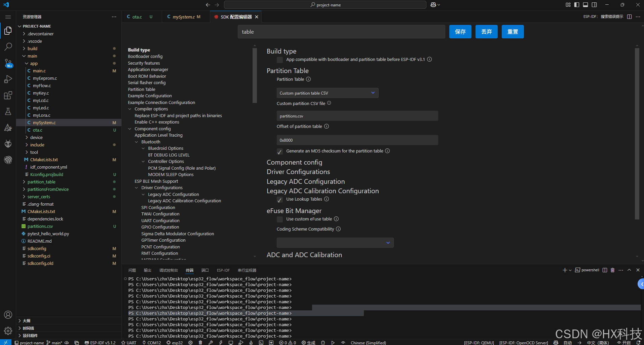
Task: Select Partition Table in the config tree
Action: tap(141, 89)
